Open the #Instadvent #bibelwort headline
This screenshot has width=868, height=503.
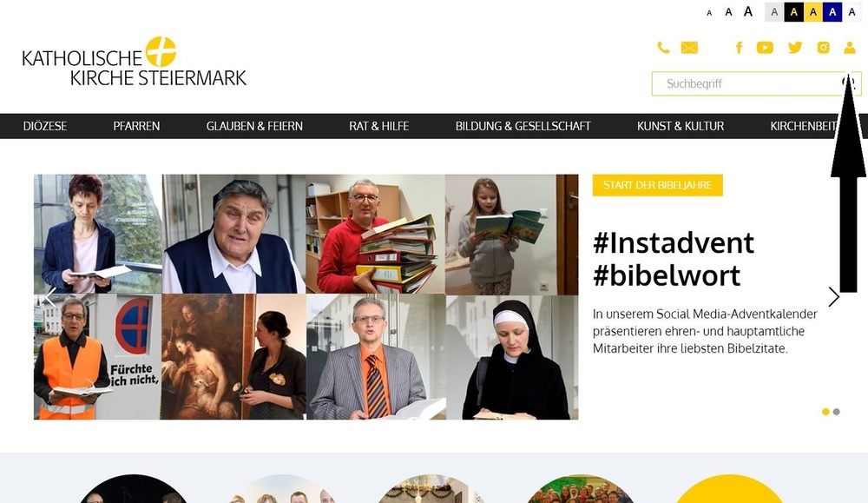(x=674, y=259)
